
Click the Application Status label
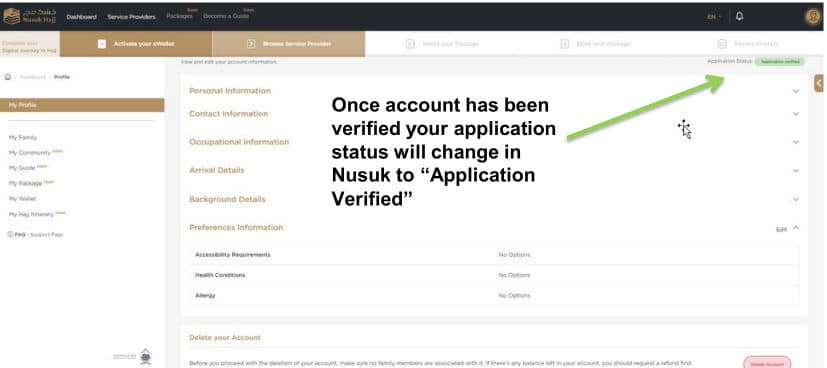click(729, 61)
